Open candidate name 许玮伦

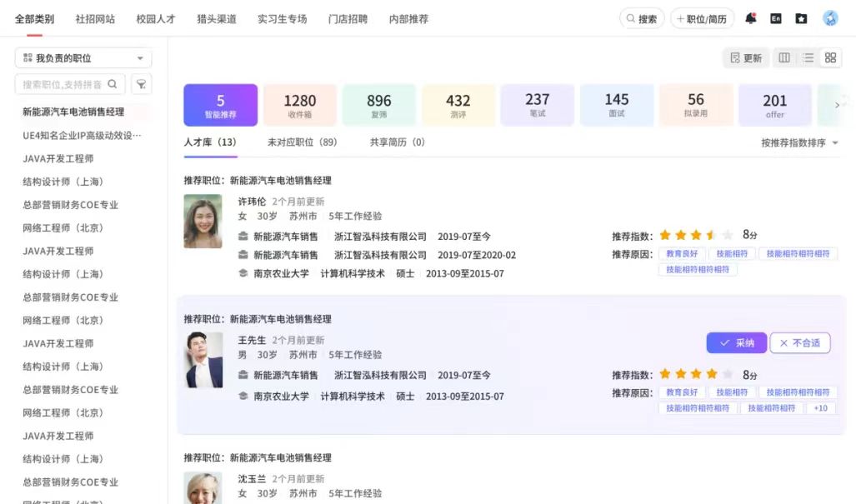[252, 202]
